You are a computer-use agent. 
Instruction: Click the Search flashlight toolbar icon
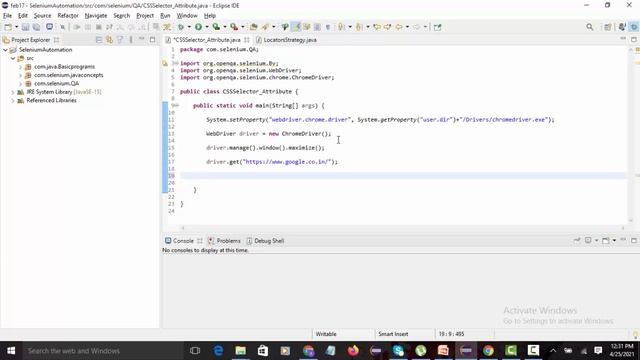(266, 27)
